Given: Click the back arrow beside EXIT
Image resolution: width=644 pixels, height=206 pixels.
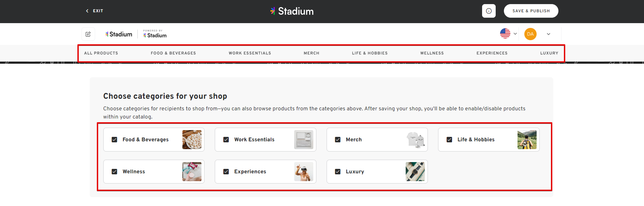Looking at the screenshot, I should pos(87,11).
